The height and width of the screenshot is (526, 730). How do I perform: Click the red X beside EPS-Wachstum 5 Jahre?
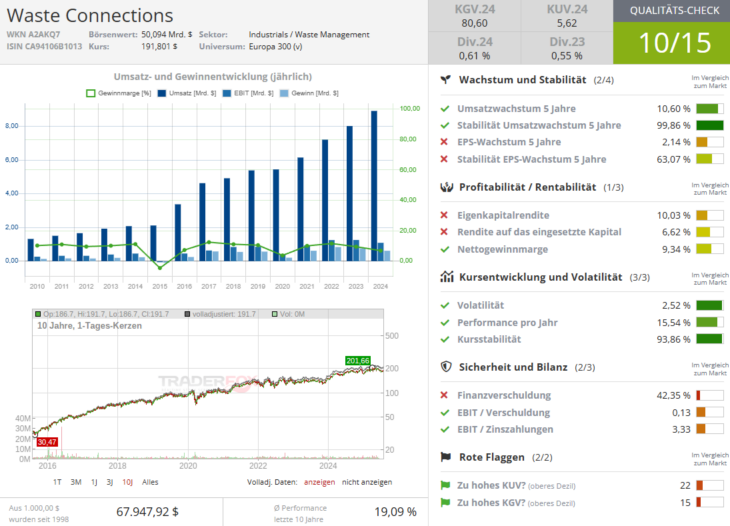click(444, 142)
